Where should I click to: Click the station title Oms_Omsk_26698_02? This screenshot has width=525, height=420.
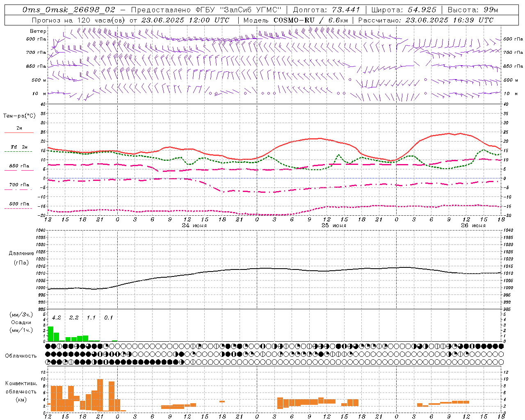point(69,10)
